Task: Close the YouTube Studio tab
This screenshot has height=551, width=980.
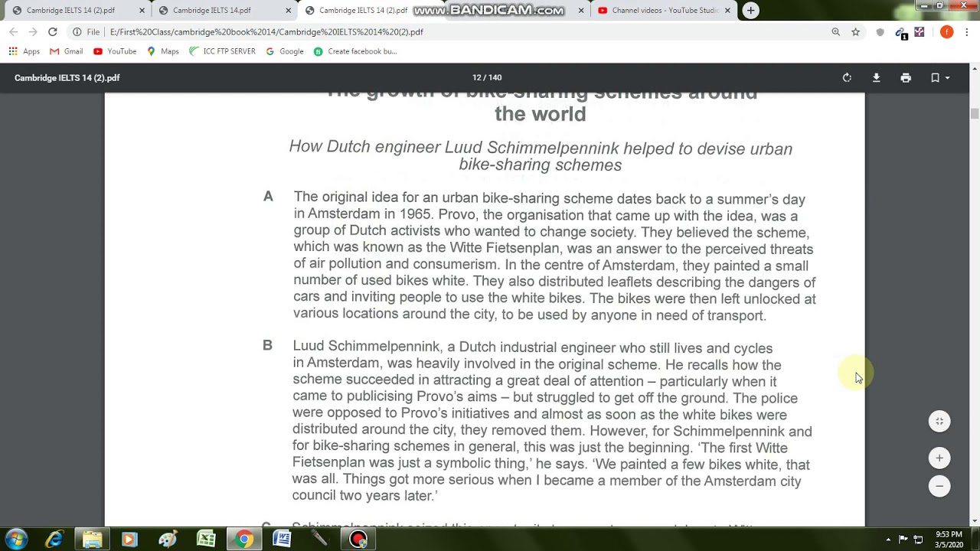Action: point(728,11)
